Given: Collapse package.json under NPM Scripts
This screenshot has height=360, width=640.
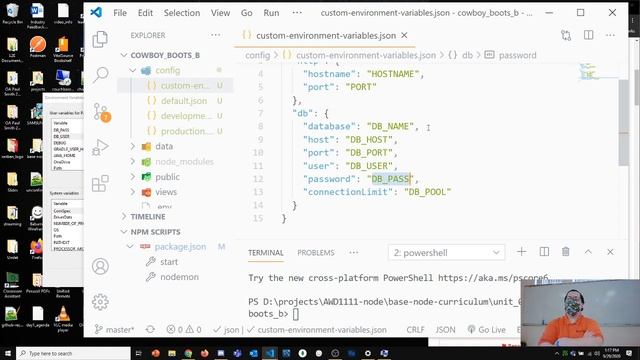Looking at the screenshot, I should point(130,247).
